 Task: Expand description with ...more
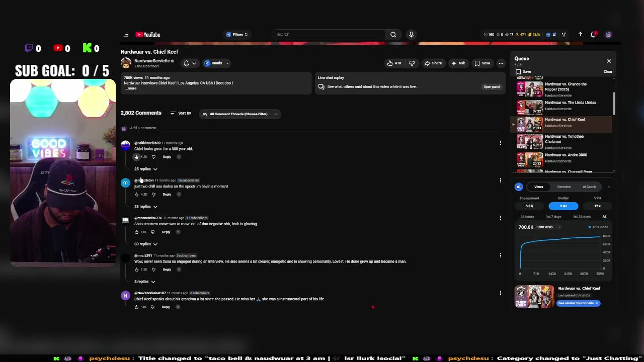pos(130,88)
